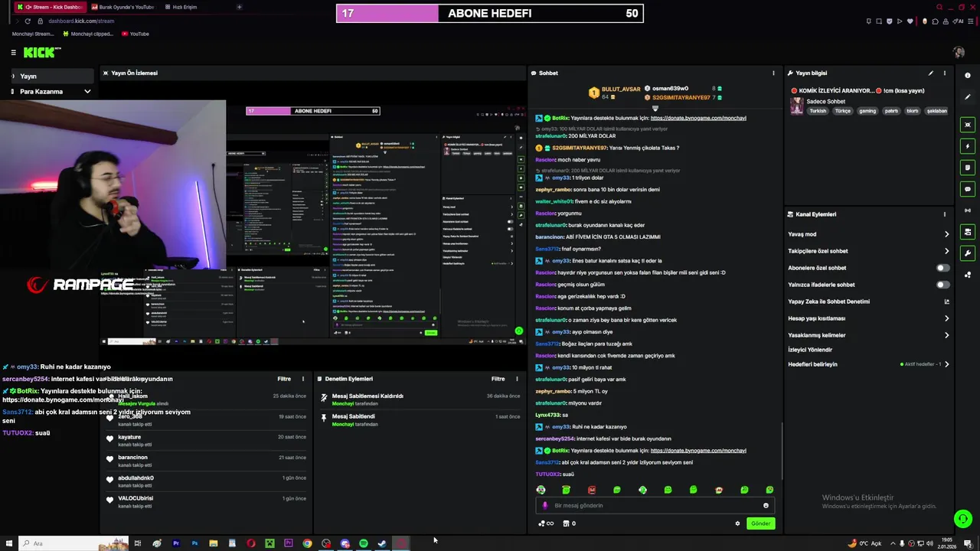Toggle Yalnızca ifadelerle sohbet switch

click(x=943, y=285)
